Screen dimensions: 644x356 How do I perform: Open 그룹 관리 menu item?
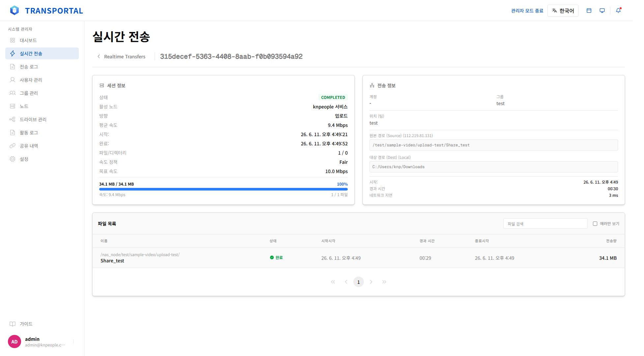tap(42, 93)
